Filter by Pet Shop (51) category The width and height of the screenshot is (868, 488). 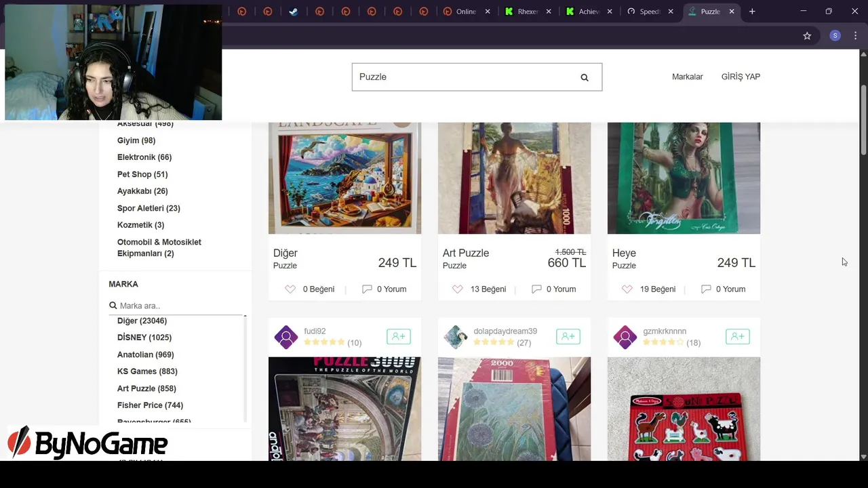pos(142,174)
